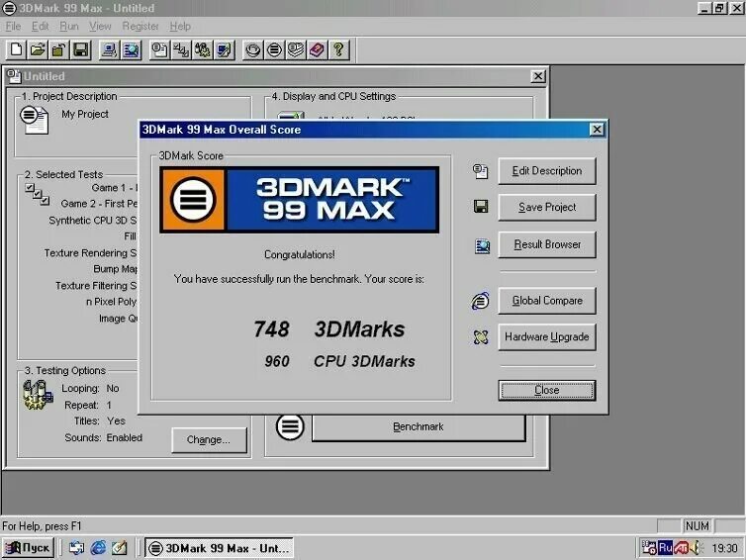The width and height of the screenshot is (746, 560).
Task: Click the Display Settings monitor toolbar icon
Action: click(224, 49)
